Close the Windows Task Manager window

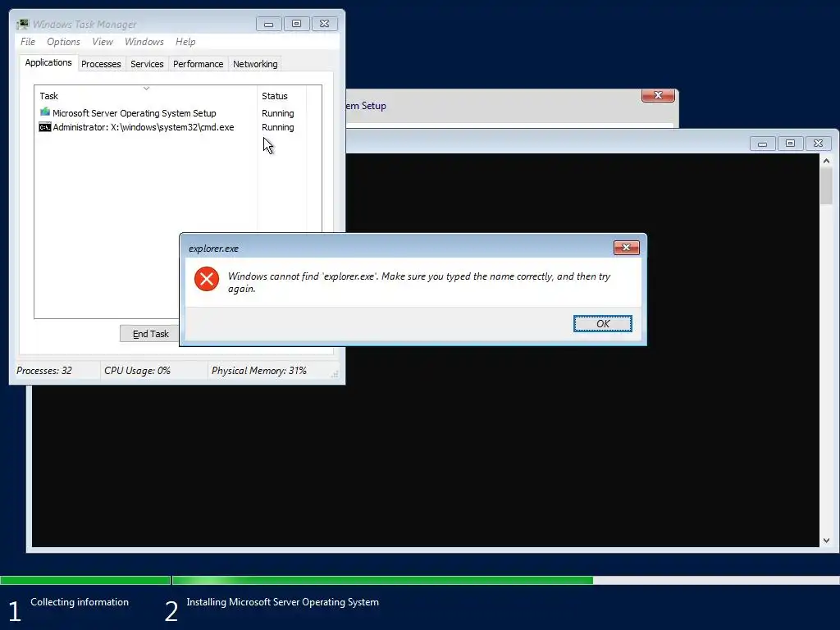[x=324, y=24]
